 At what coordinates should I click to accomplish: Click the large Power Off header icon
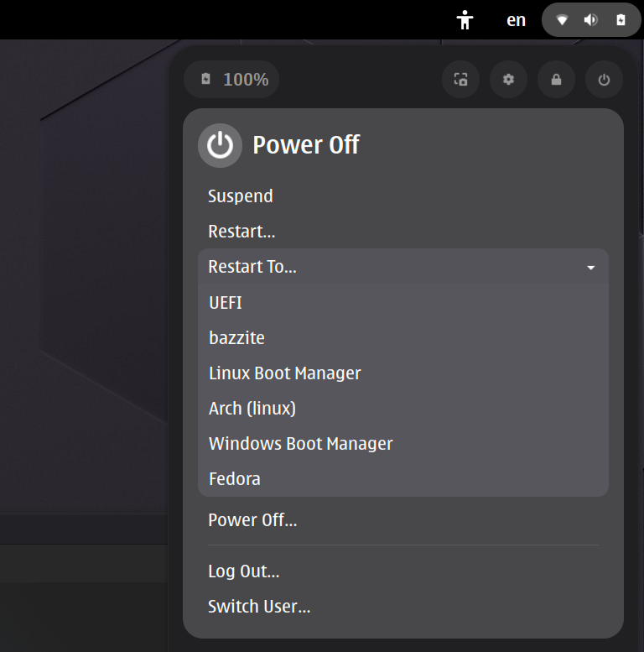[x=221, y=145]
